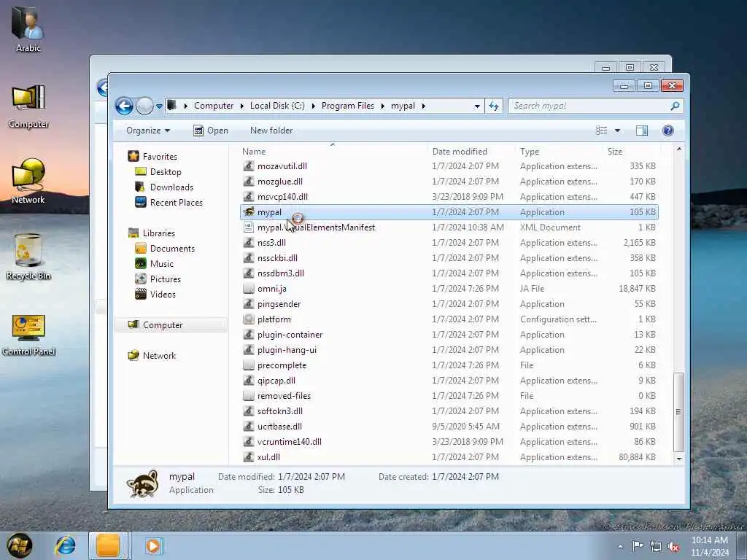
Task: Open the Control Panel desktop icon
Action: 28,334
